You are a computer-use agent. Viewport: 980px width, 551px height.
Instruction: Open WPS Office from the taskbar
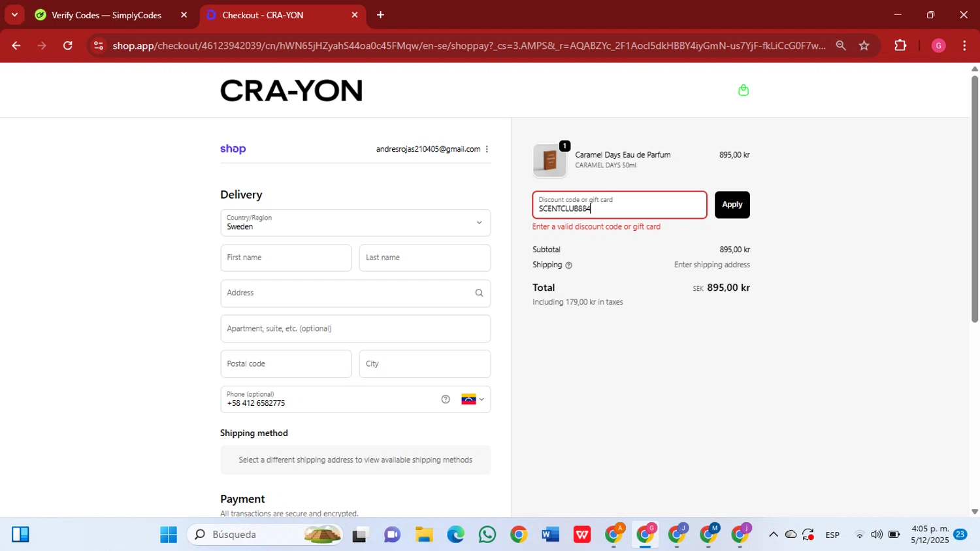[581, 535]
